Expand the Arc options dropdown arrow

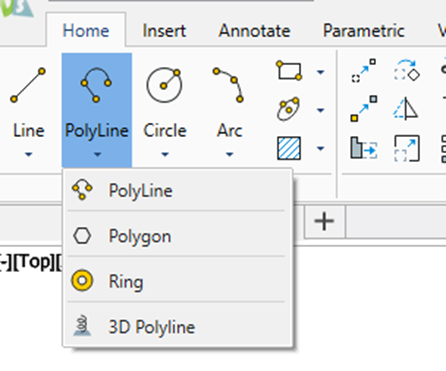[229, 154]
